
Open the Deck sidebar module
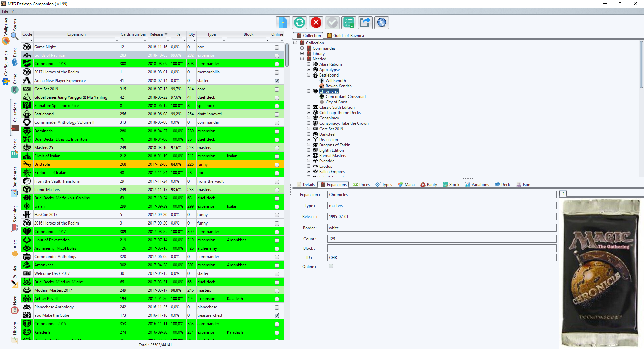pyautogui.click(x=15, y=57)
